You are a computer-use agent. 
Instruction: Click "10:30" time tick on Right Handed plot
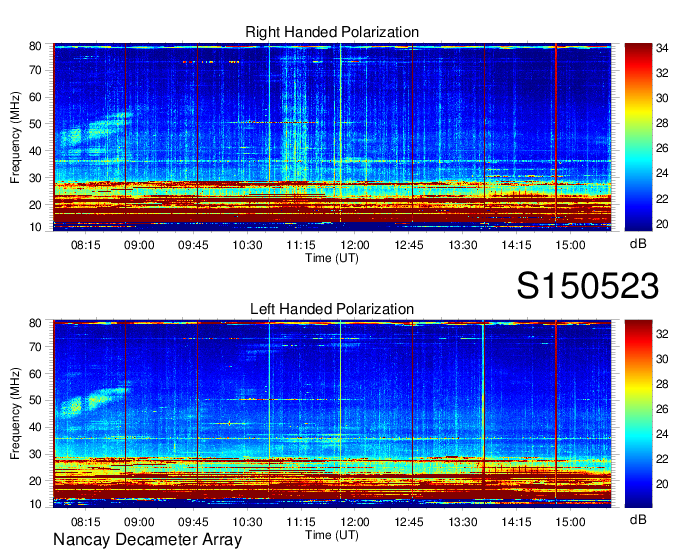pyautogui.click(x=247, y=245)
